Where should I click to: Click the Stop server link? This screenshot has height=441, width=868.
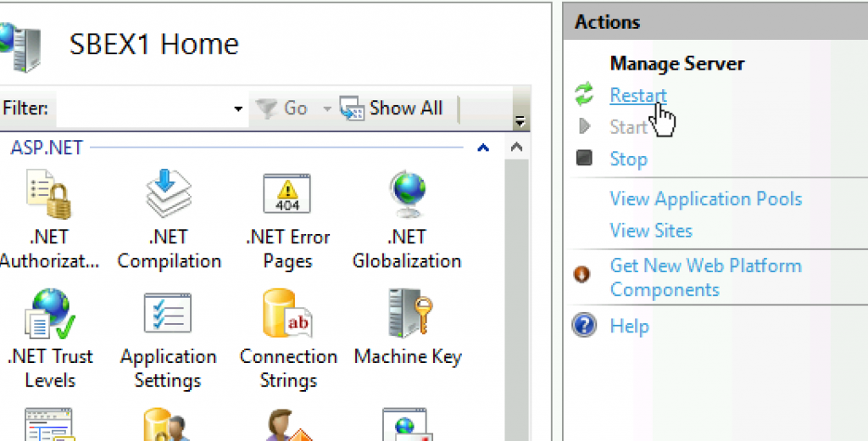[x=628, y=159]
